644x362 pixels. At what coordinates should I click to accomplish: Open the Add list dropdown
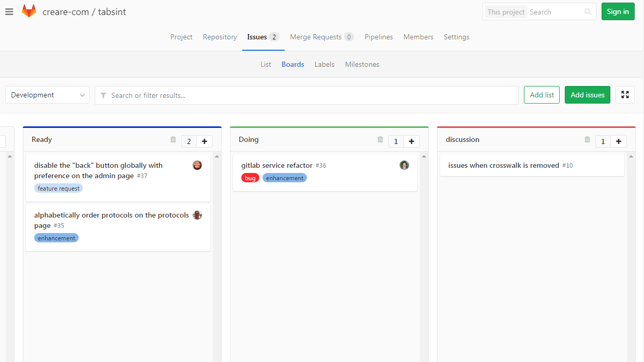tap(541, 95)
